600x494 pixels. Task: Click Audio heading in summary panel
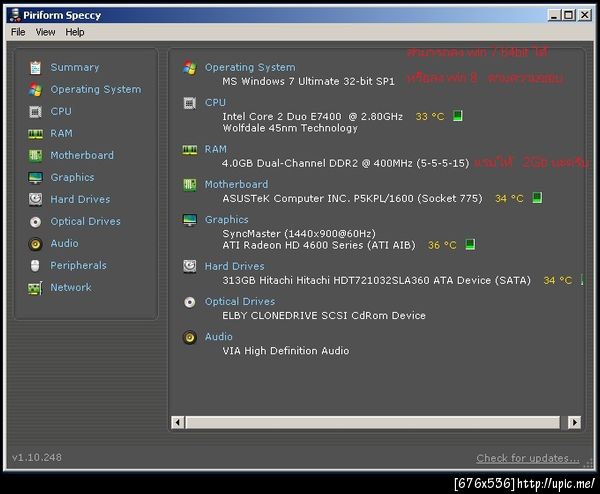pos(218,337)
